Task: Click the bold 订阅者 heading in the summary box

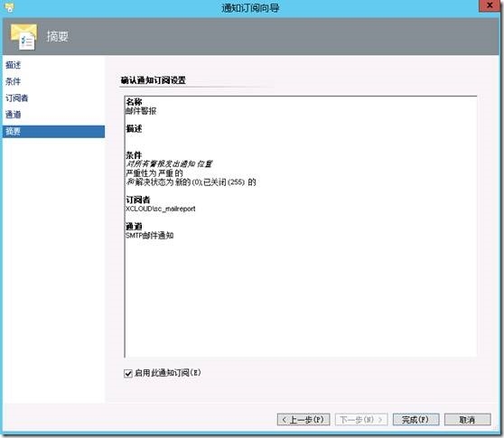Action: point(138,200)
